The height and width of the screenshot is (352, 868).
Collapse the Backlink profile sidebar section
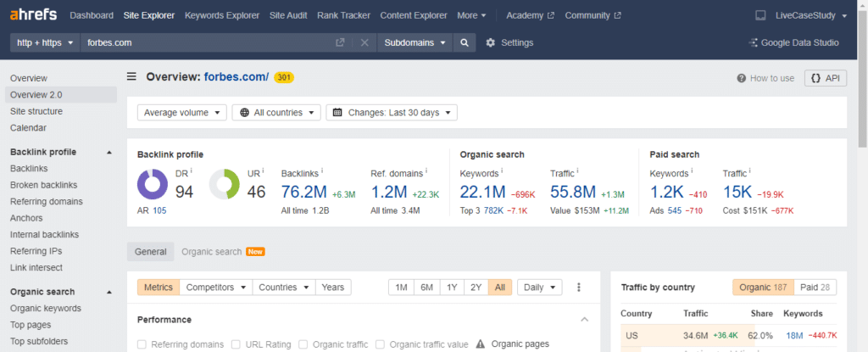point(109,153)
